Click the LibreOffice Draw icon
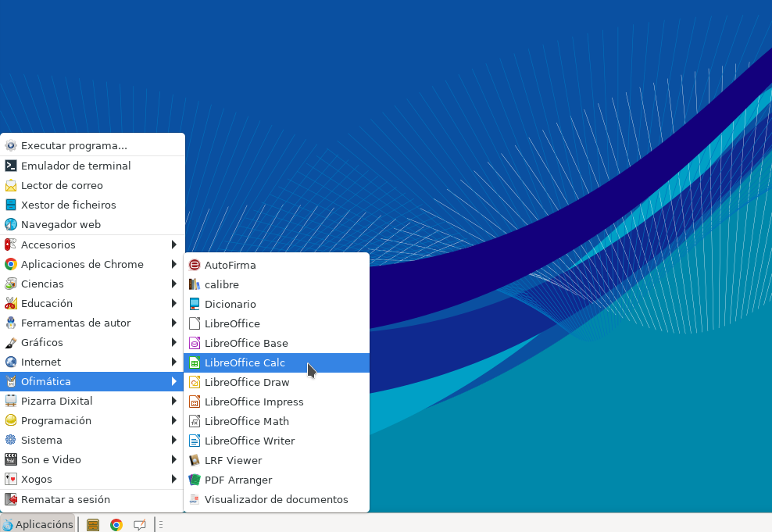Viewport: 772px width, 532px height. coord(195,382)
